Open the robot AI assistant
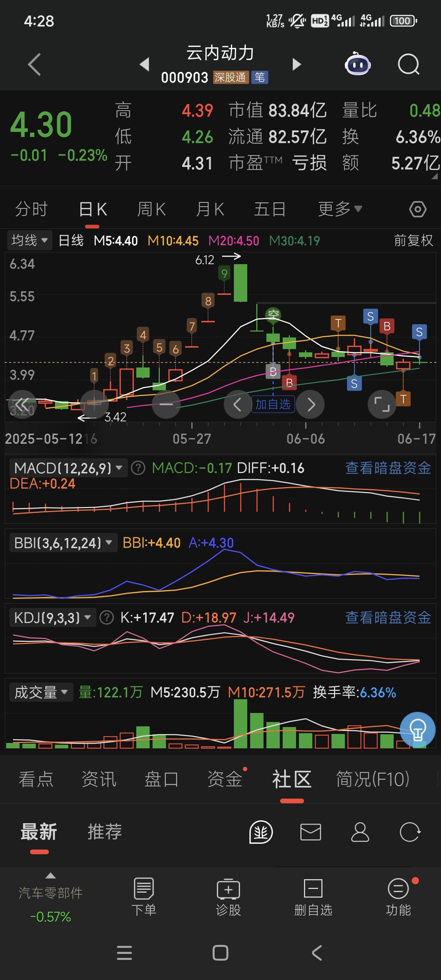The height and width of the screenshot is (980, 441). (x=357, y=64)
